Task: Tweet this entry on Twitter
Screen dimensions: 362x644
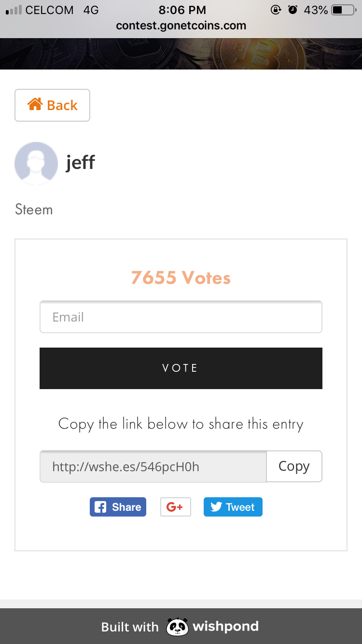Action: click(233, 507)
